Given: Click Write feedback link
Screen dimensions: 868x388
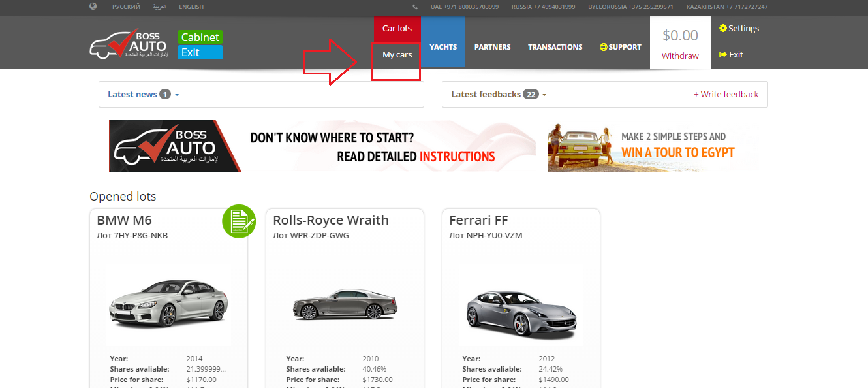Looking at the screenshot, I should 726,95.
